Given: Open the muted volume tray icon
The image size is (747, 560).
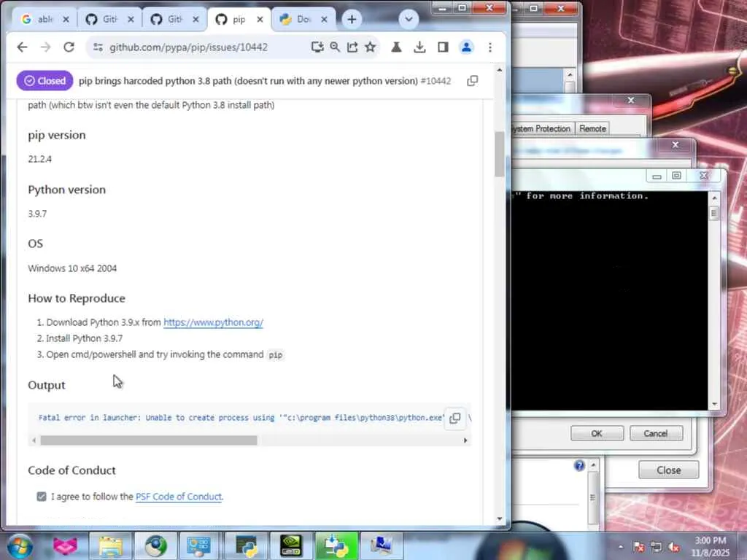Looking at the screenshot, I should point(674,547).
